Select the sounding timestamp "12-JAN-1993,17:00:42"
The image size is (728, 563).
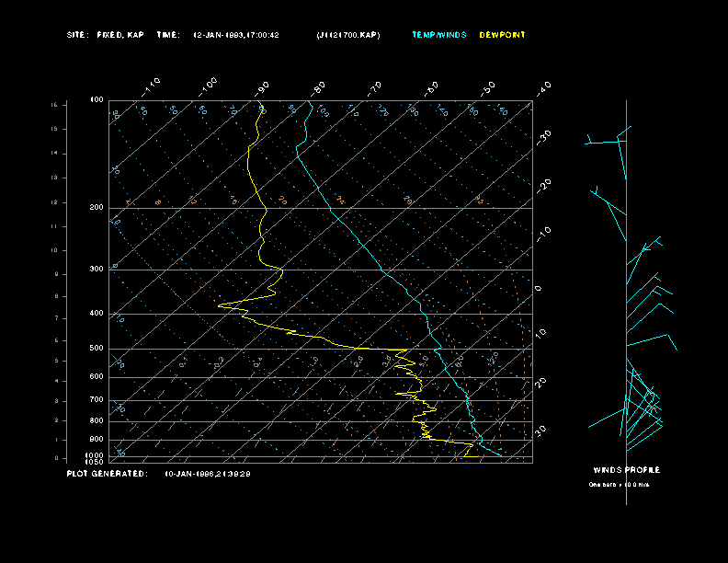click(236, 35)
